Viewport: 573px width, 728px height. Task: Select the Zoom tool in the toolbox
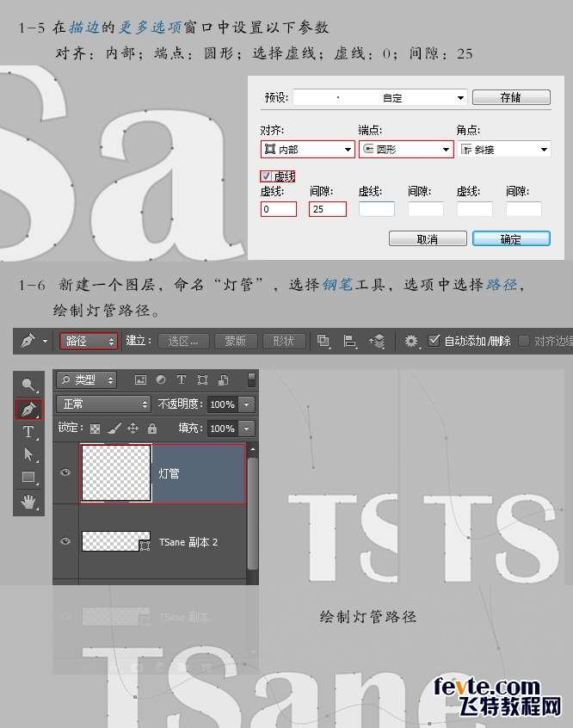pyautogui.click(x=28, y=385)
